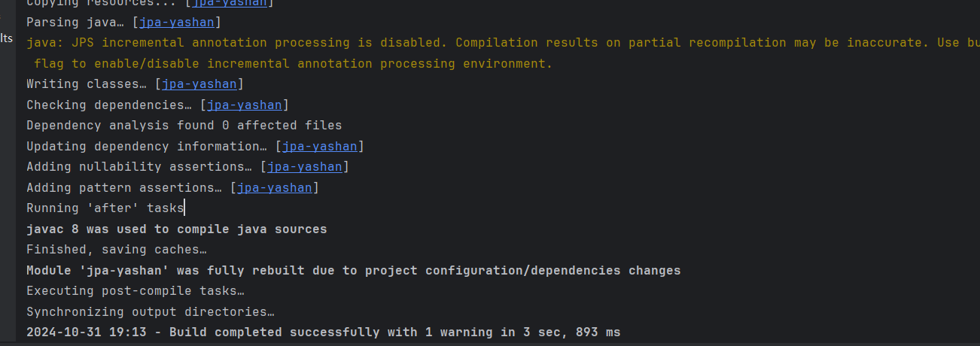Open jpa-yashan link after 'Writing classes'

[199, 84]
